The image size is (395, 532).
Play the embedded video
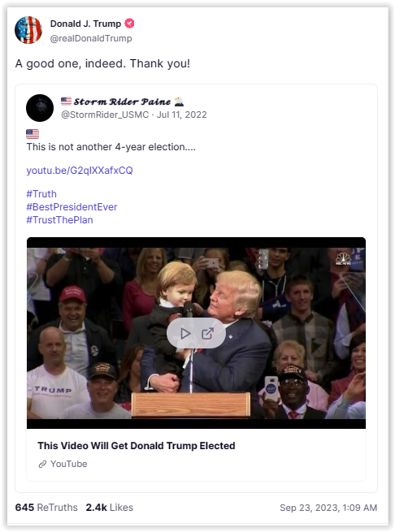tap(185, 334)
